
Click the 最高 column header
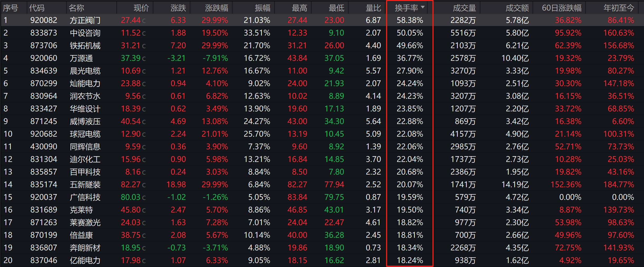tap(300, 8)
